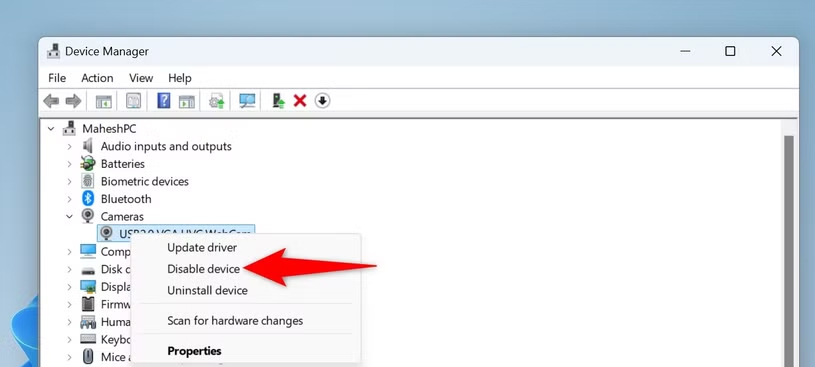Select the Biometric devices label
Image resolution: width=815 pixels, height=367 pixels.
click(x=144, y=181)
